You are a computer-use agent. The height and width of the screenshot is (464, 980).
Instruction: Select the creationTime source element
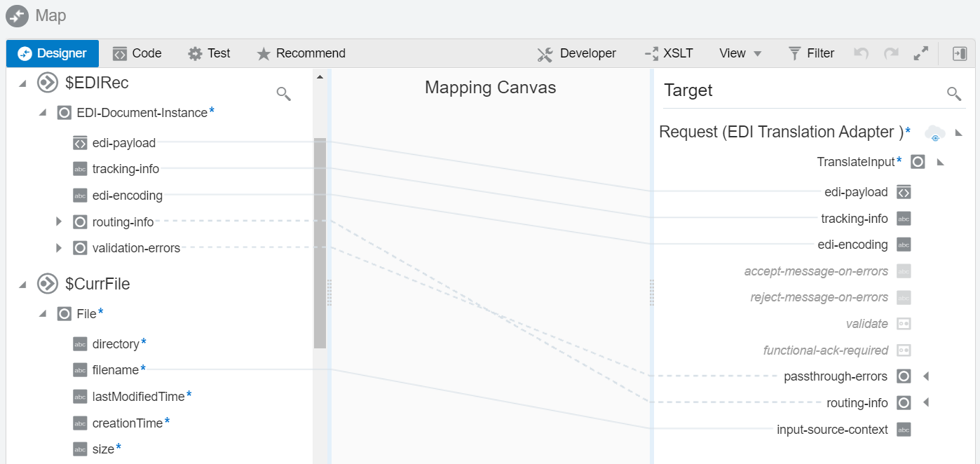pos(127,423)
